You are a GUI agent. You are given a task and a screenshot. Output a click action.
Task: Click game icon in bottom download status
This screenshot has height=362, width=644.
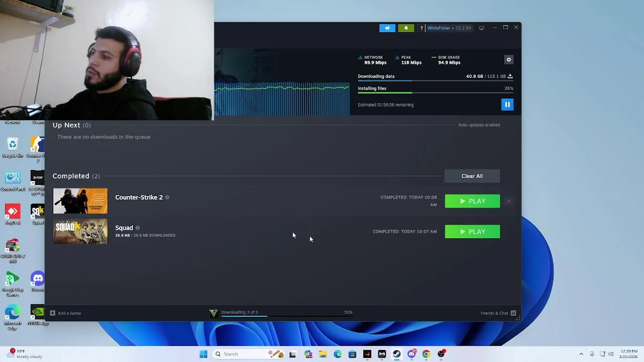(213, 313)
